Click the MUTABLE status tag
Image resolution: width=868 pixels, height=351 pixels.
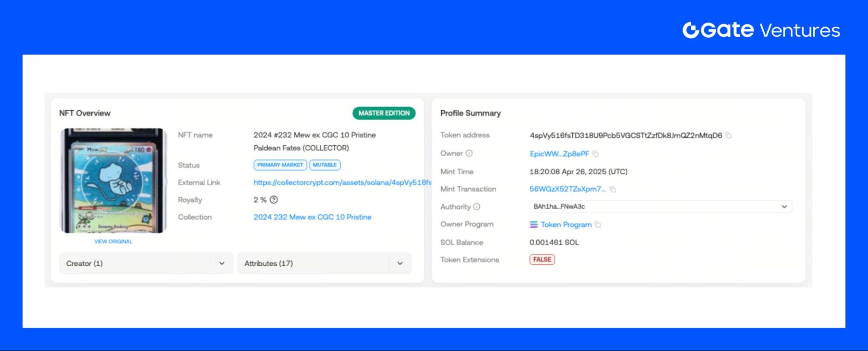point(325,165)
